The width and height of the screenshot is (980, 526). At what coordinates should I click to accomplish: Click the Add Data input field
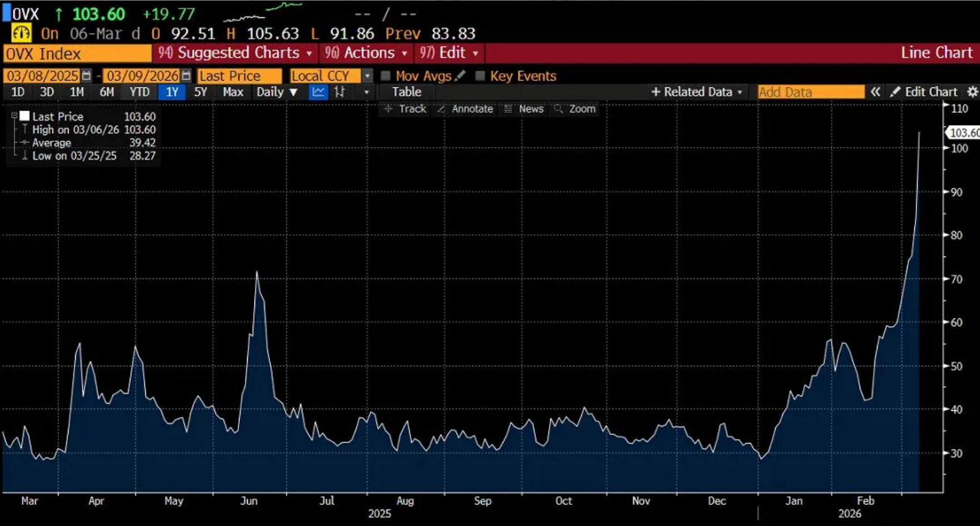(811, 92)
